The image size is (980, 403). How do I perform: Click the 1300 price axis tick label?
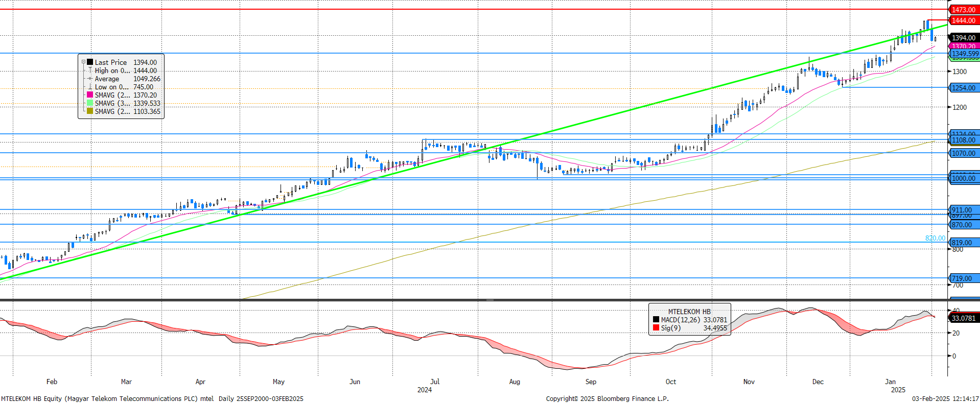point(960,72)
